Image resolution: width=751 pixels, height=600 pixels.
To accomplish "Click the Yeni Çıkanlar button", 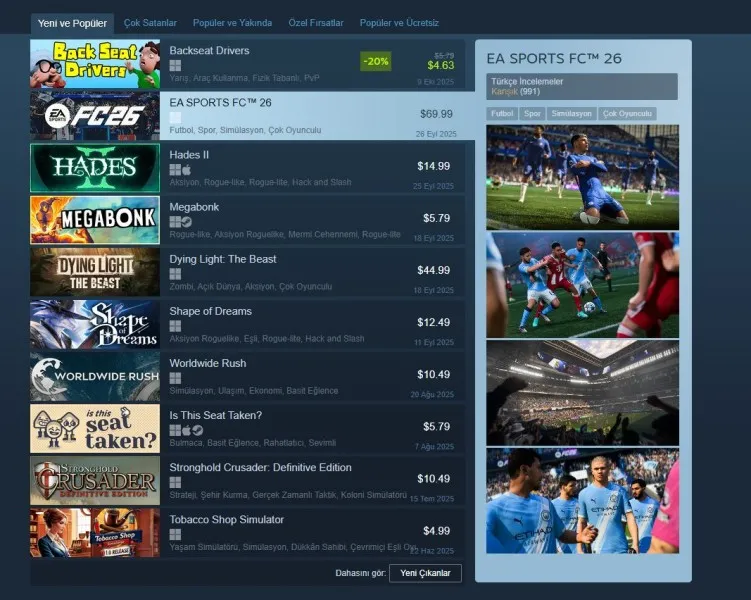I will (425, 573).
